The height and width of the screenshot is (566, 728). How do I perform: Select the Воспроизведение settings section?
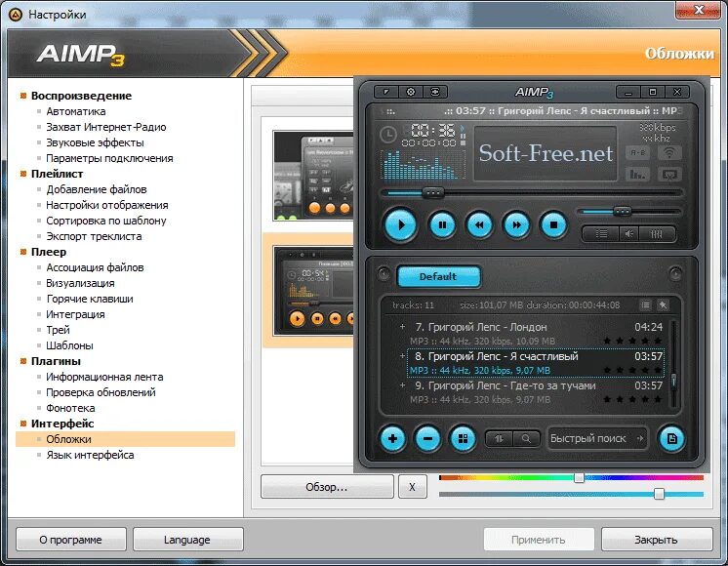(82, 96)
